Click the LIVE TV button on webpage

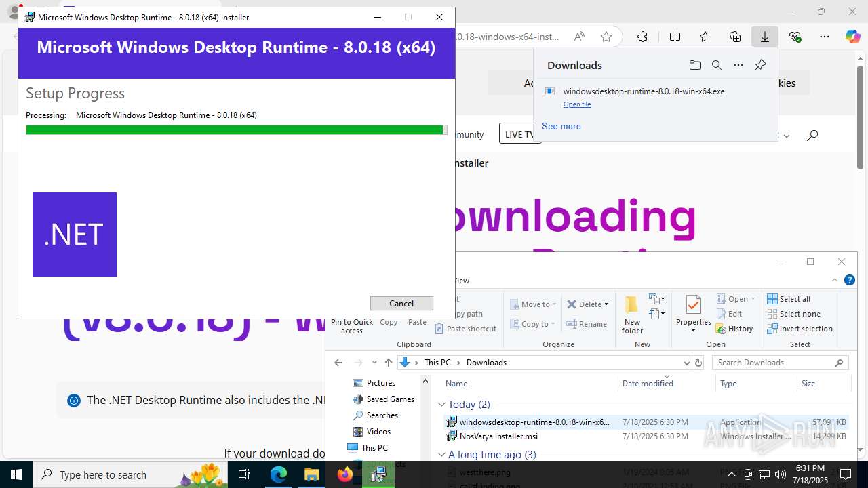(x=519, y=134)
